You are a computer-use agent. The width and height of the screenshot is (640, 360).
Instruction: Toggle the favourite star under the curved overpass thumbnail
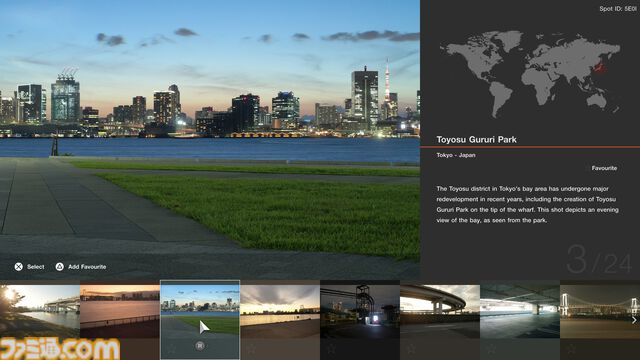point(411,349)
